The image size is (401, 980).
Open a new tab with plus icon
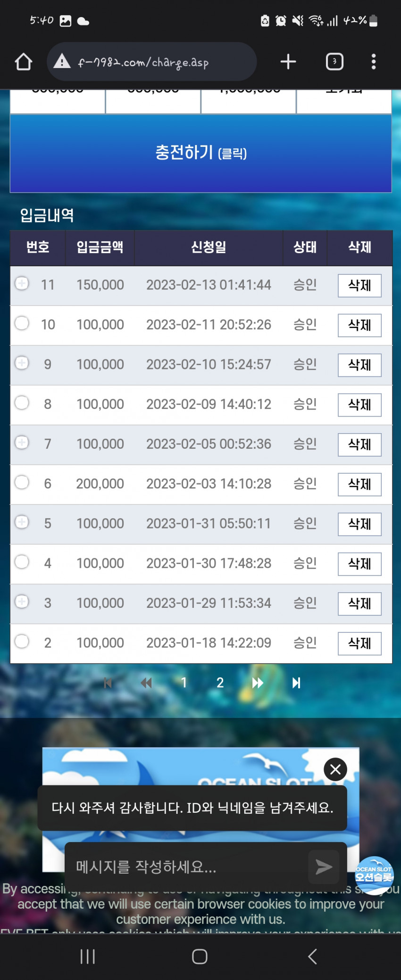tap(288, 62)
